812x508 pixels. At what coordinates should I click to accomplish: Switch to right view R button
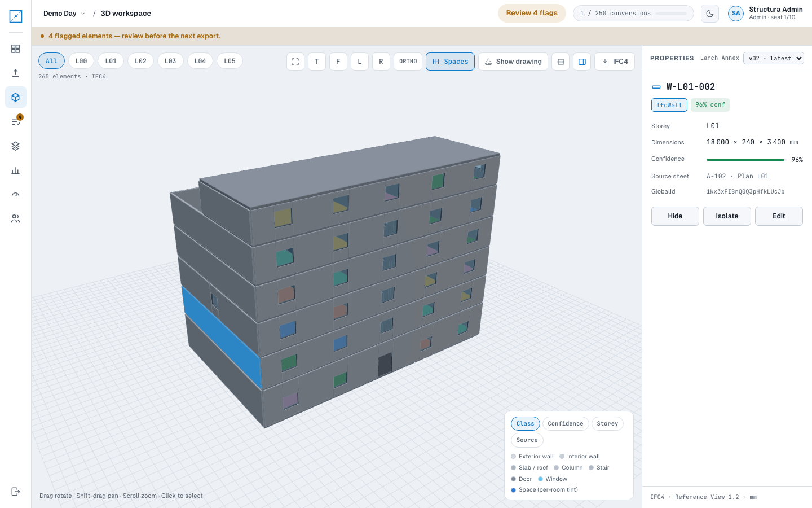(381, 62)
